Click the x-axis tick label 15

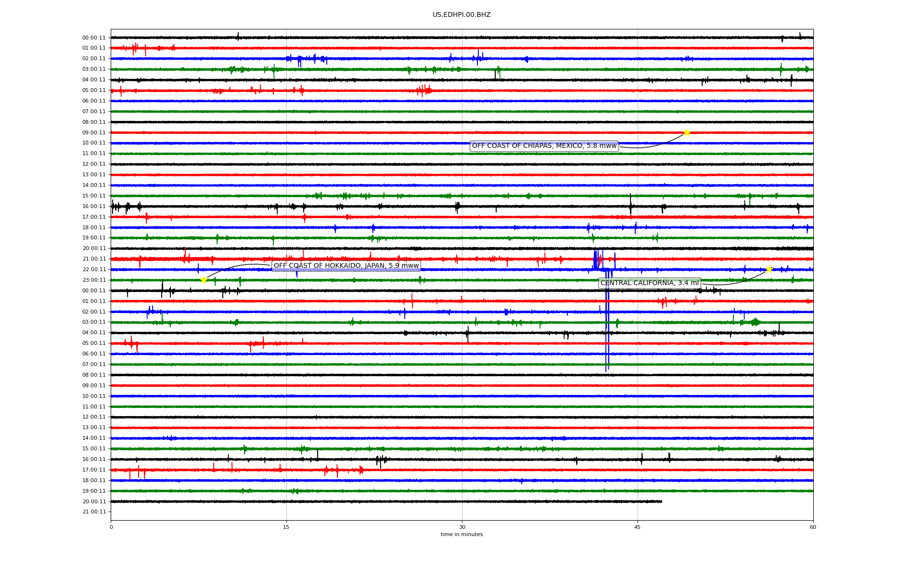[x=286, y=527]
